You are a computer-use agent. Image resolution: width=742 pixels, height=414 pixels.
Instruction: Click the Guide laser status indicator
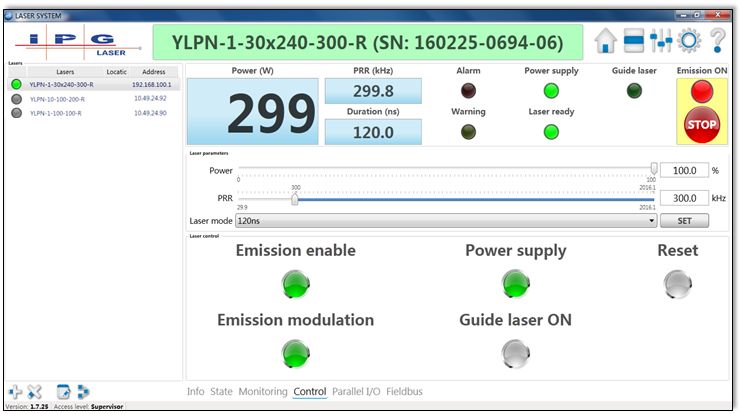pyautogui.click(x=634, y=90)
